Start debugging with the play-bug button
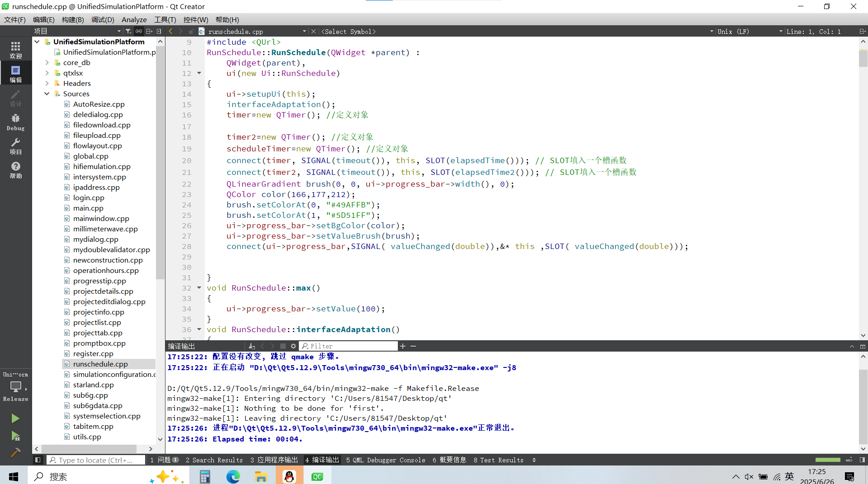 15,436
